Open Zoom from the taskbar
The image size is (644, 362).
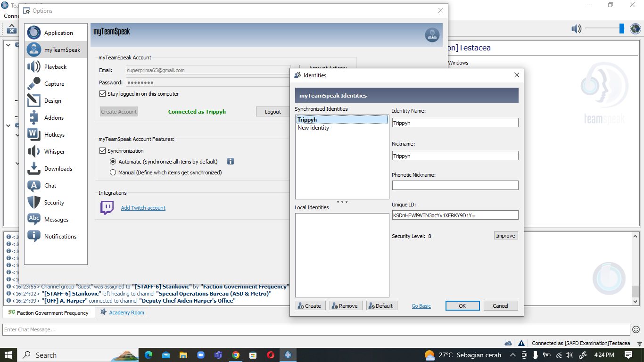pos(201,355)
